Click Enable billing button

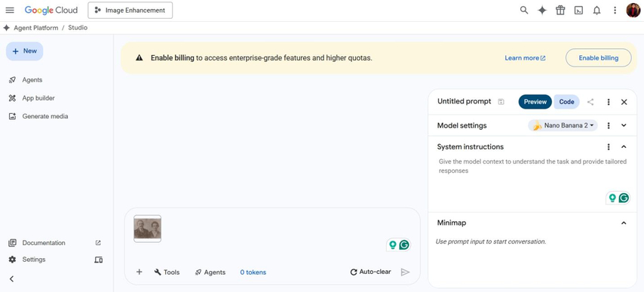pyautogui.click(x=599, y=58)
